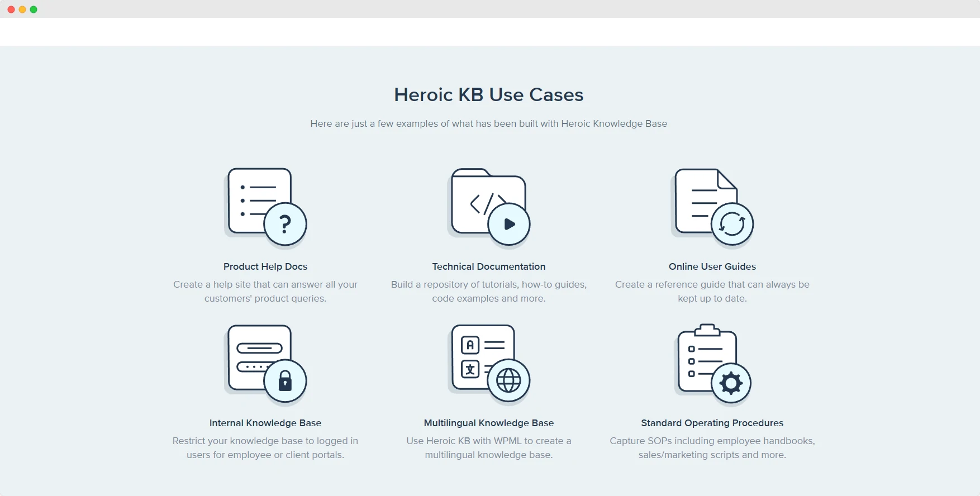The image size is (980, 496).
Task: Select the "Standard Operating Procedures" heading
Action: [x=712, y=423]
